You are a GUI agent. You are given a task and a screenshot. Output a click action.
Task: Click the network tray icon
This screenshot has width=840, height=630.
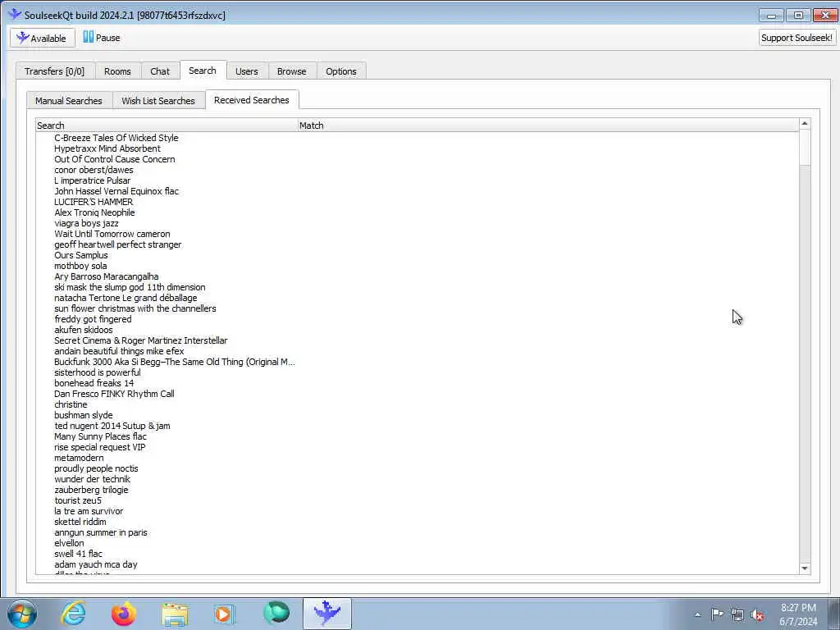pos(737,614)
